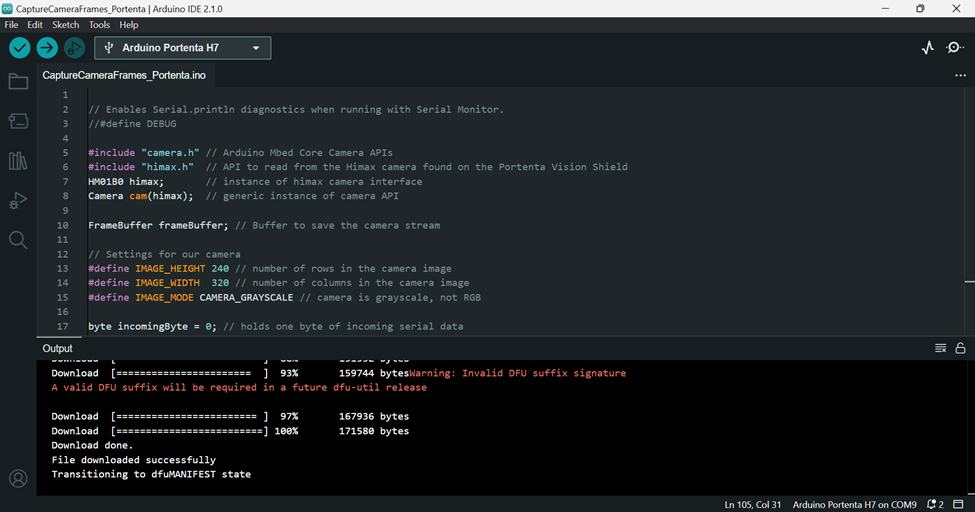Image resolution: width=975 pixels, height=512 pixels.
Task: Click Arduino Portenta H7 on COM9 status
Action: (854, 505)
